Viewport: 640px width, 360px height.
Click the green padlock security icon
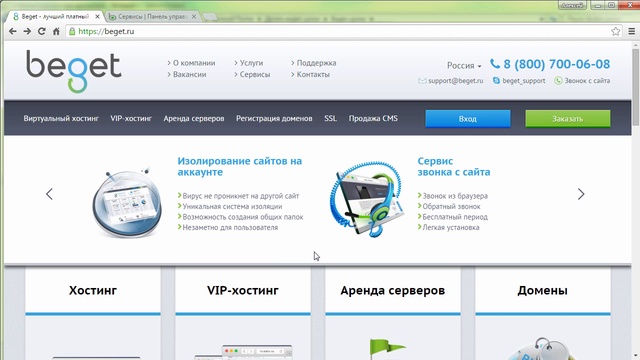[x=72, y=31]
